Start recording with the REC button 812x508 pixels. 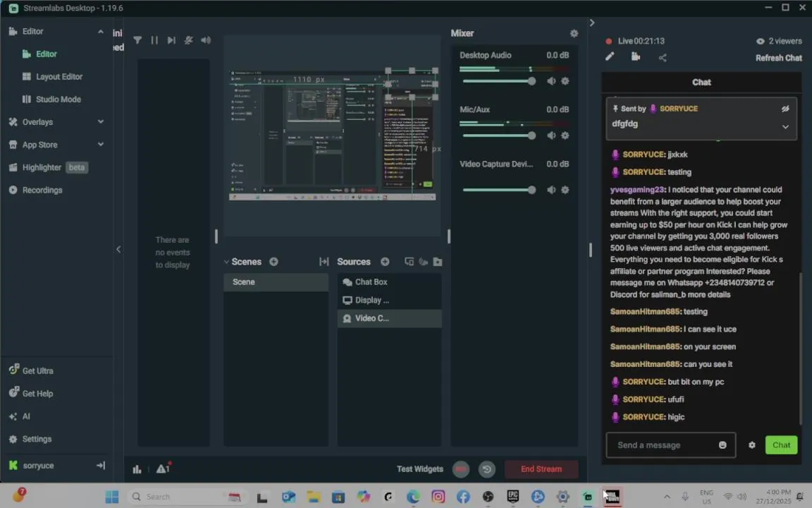(461, 469)
